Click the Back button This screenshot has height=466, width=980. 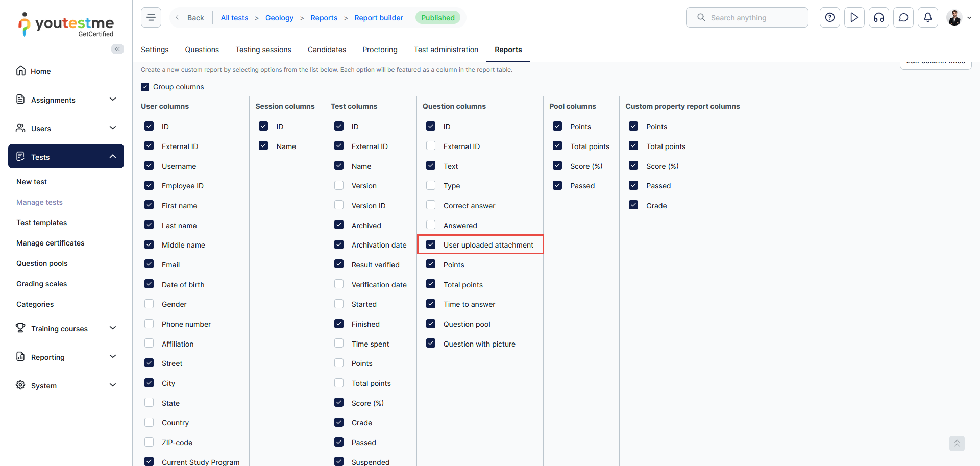tap(190, 18)
